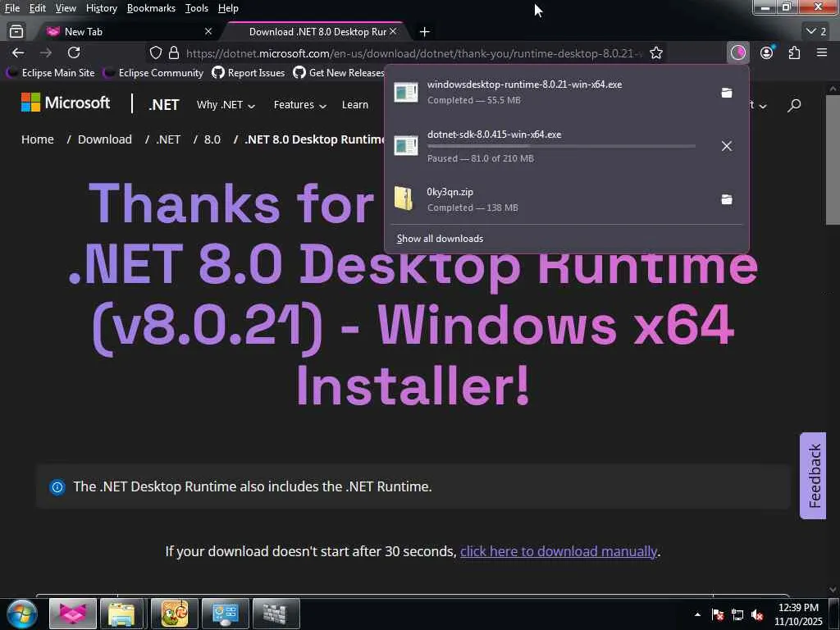Open the Feedback side button
Screen dimensions: 840x630
813,476
